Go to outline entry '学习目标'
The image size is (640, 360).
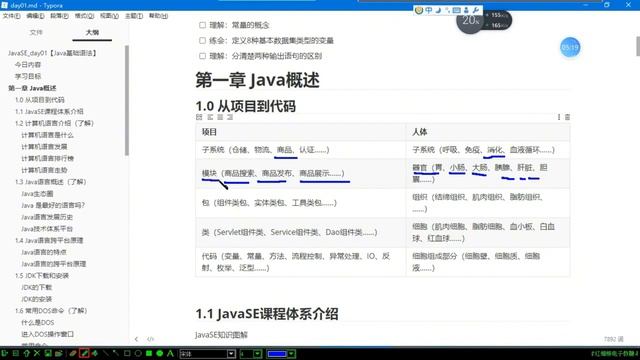pyautogui.click(x=28, y=76)
